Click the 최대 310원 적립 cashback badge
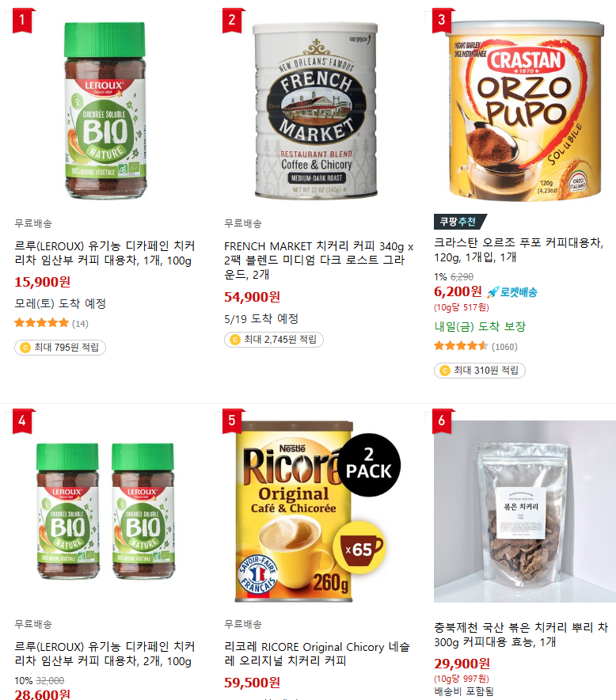The width and height of the screenshot is (616, 700). click(479, 371)
